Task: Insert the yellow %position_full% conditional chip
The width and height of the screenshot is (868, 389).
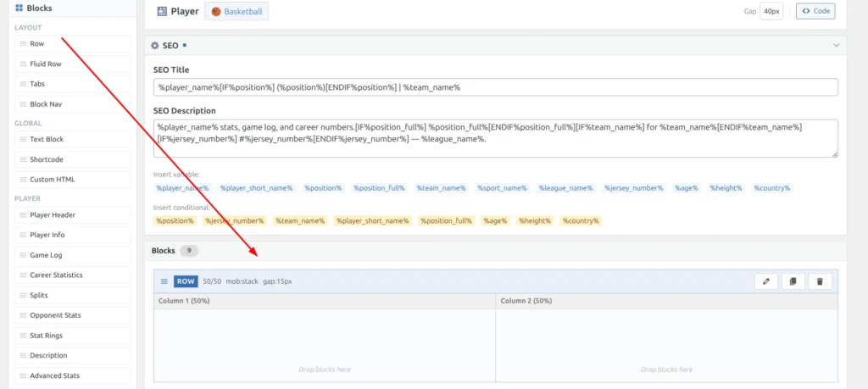Action: coord(446,221)
